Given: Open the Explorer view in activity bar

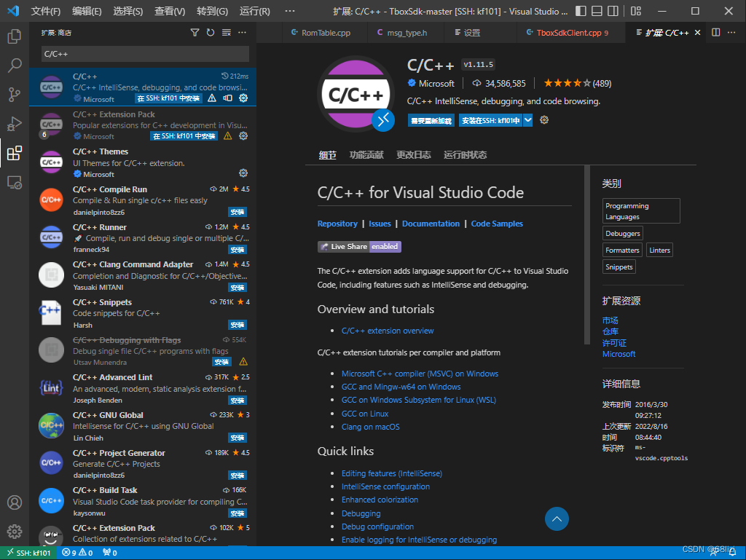Looking at the screenshot, I should (15, 36).
